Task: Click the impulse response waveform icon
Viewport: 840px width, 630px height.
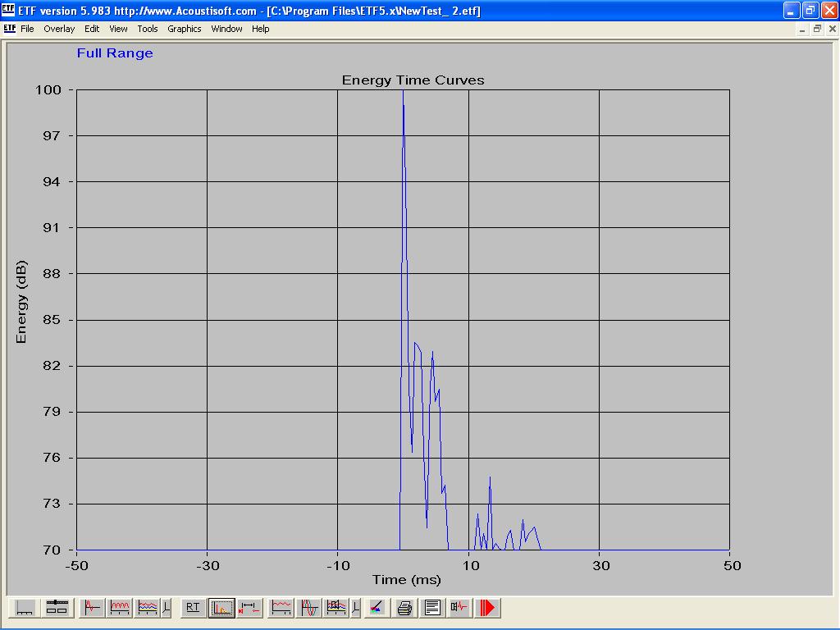Action: coord(93,608)
